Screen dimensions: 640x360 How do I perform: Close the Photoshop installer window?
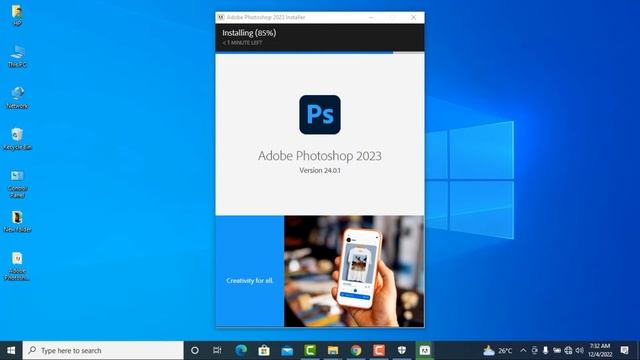413,18
